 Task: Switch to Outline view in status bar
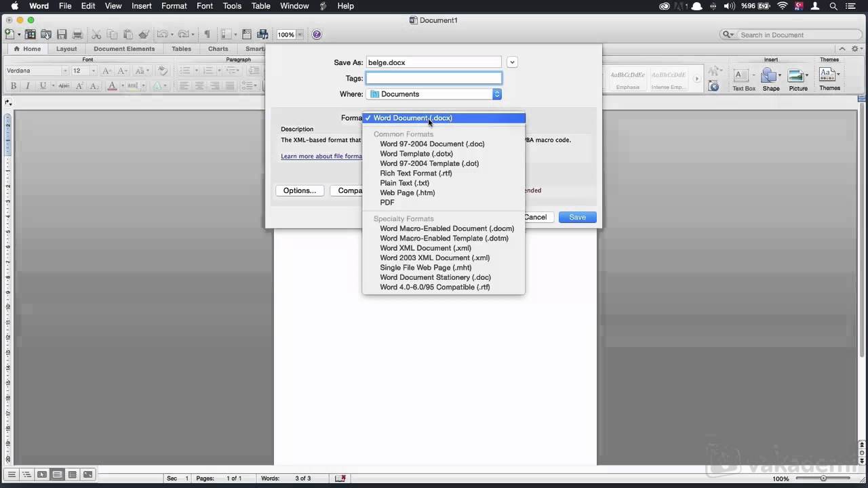(x=26, y=475)
